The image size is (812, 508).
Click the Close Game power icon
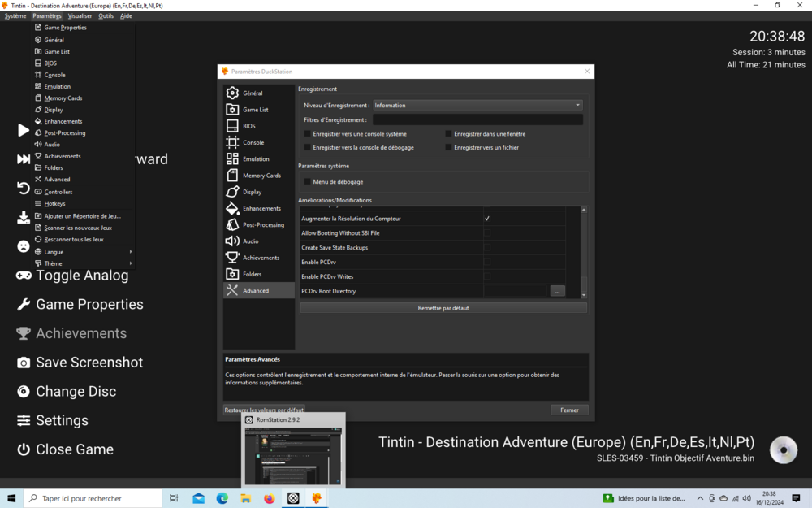[24, 449]
